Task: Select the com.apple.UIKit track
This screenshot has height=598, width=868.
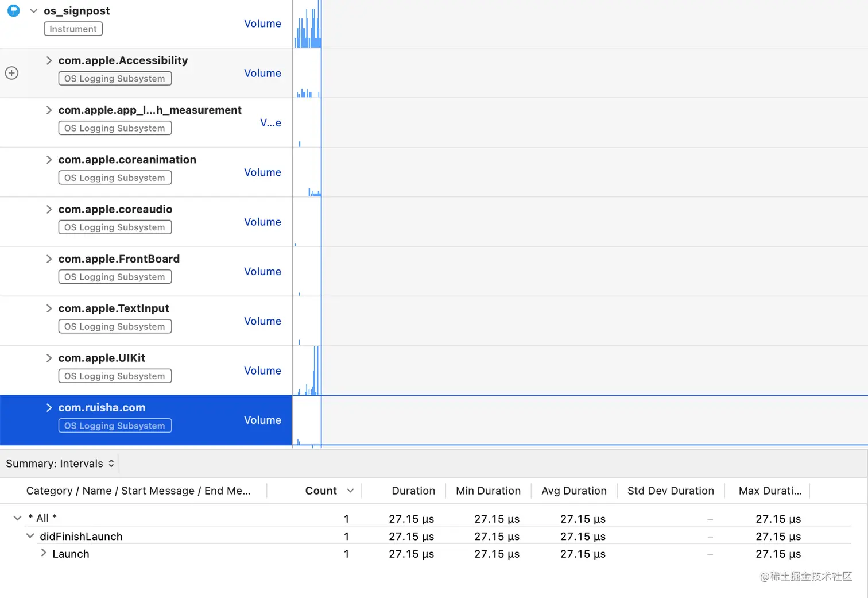Action: tap(102, 358)
